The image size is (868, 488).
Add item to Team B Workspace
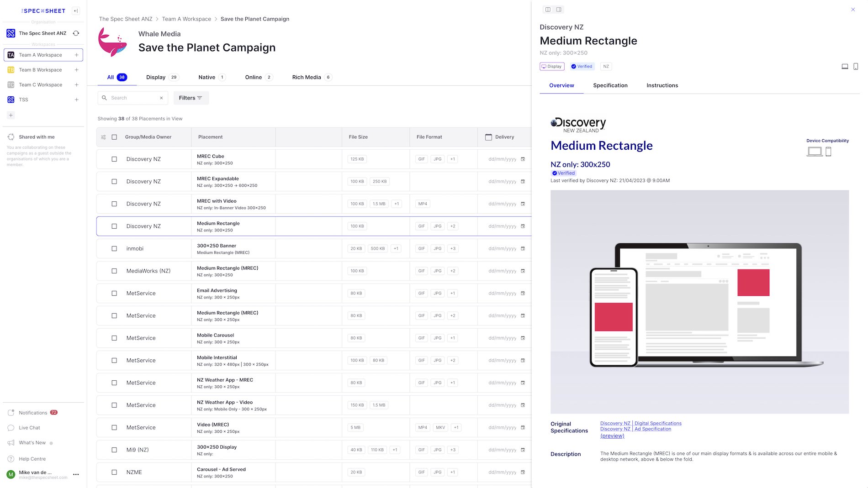(76, 70)
